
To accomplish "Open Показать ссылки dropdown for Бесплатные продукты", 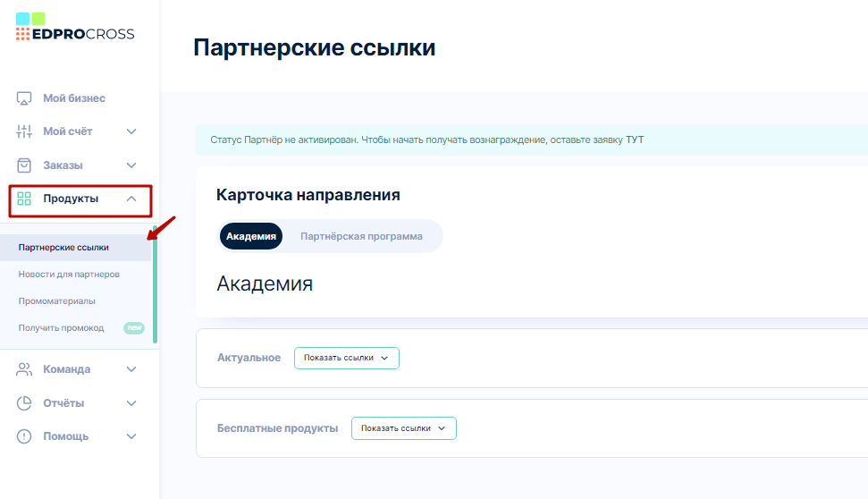I will (x=403, y=428).
